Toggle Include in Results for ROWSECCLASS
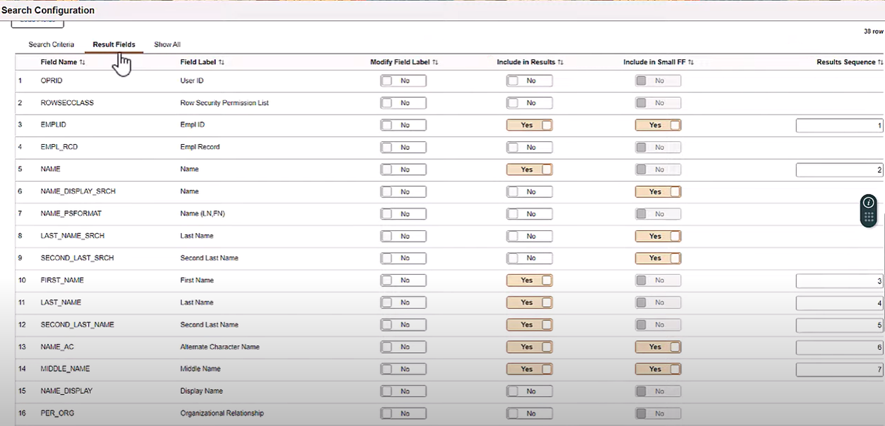 coord(529,103)
